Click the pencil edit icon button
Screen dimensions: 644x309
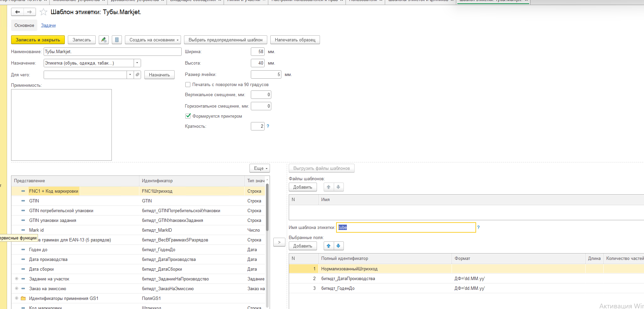(104, 40)
